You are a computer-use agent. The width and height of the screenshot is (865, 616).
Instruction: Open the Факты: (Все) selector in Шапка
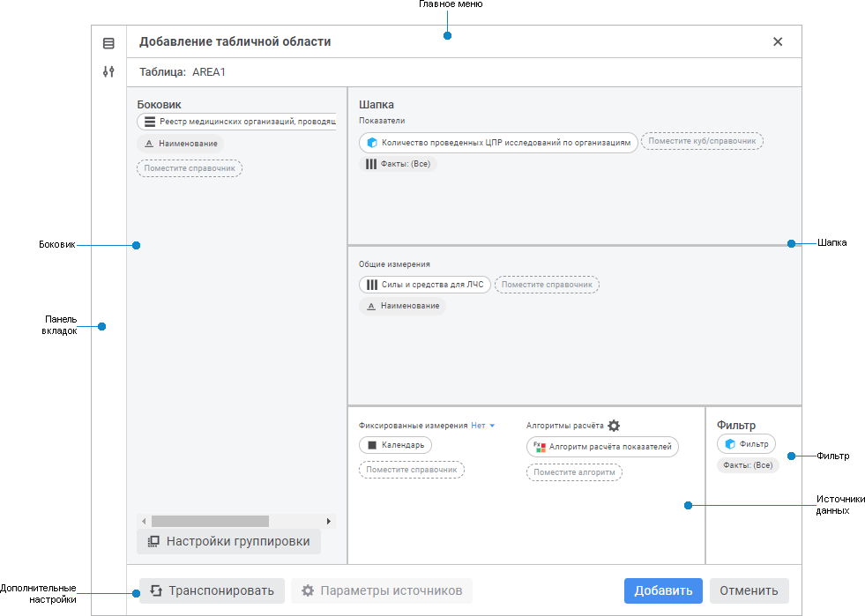399,164
